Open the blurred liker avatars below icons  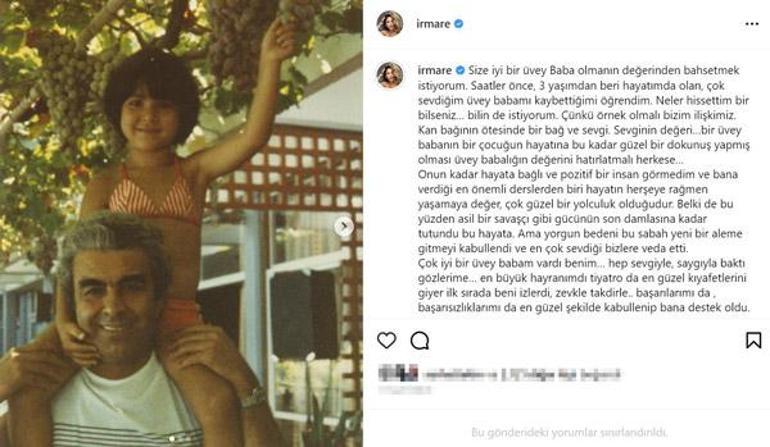tap(398, 374)
